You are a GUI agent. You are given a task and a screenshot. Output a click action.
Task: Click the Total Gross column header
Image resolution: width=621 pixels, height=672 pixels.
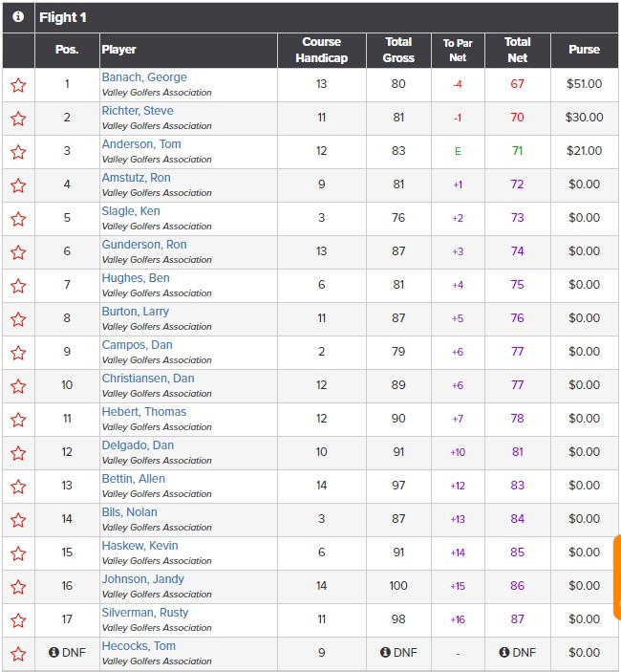(398, 50)
